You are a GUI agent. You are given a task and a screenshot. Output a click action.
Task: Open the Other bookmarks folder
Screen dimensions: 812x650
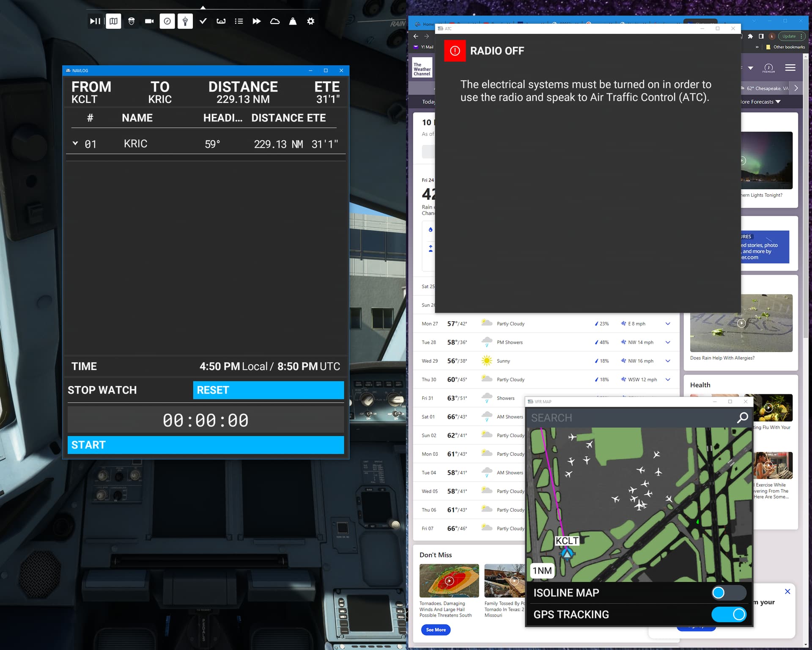[786, 47]
